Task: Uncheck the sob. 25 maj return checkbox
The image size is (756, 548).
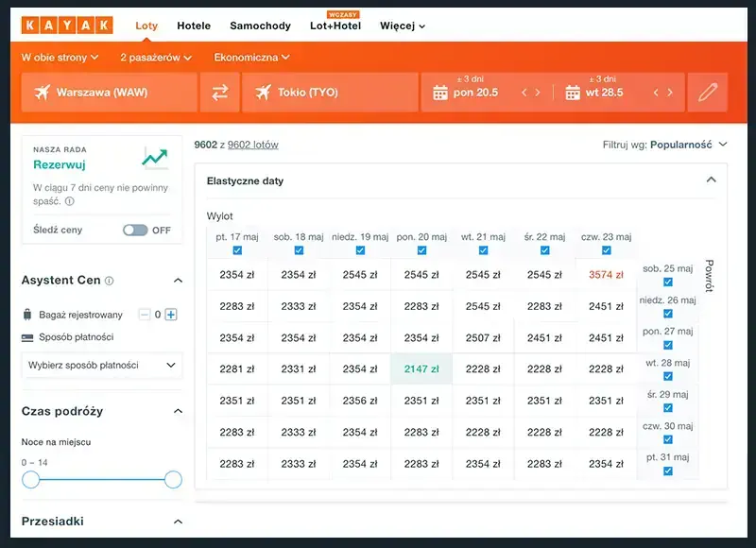Action: point(668,283)
